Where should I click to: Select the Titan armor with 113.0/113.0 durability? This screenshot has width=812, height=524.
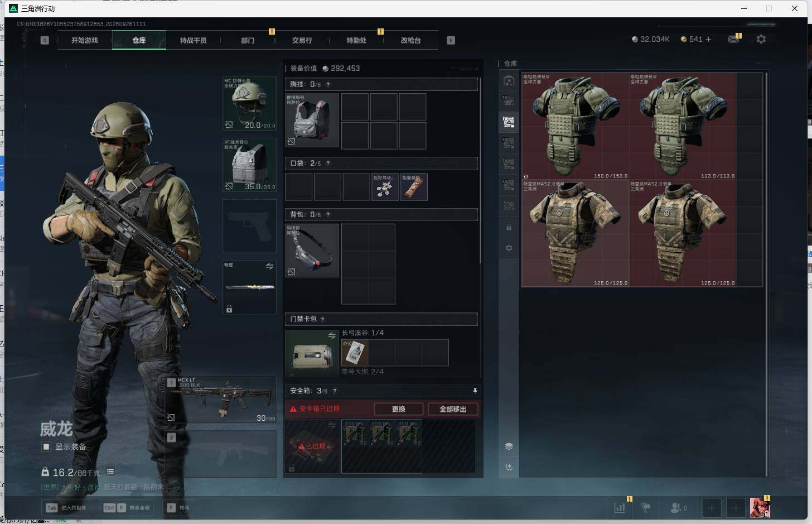click(x=683, y=126)
